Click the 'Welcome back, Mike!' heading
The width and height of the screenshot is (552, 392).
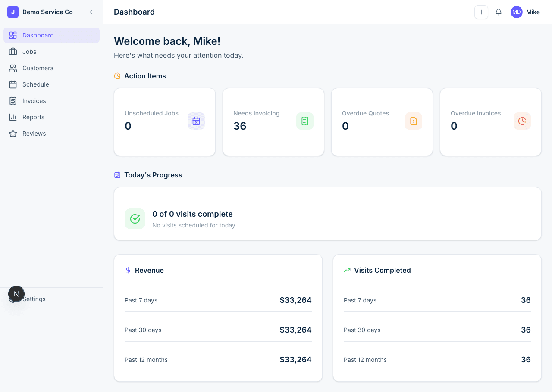coord(167,41)
